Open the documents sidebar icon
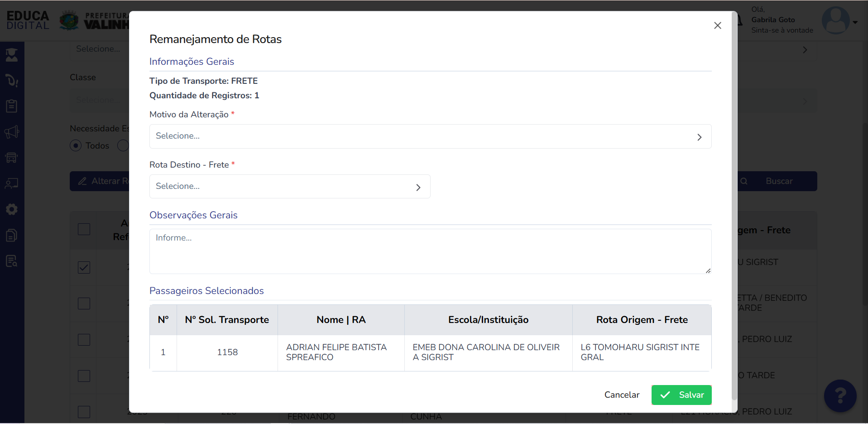The image size is (868, 424). click(12, 235)
